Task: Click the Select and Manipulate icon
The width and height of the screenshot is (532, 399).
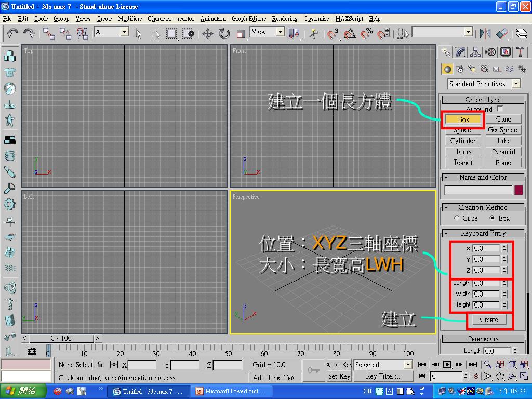Action: (313, 34)
